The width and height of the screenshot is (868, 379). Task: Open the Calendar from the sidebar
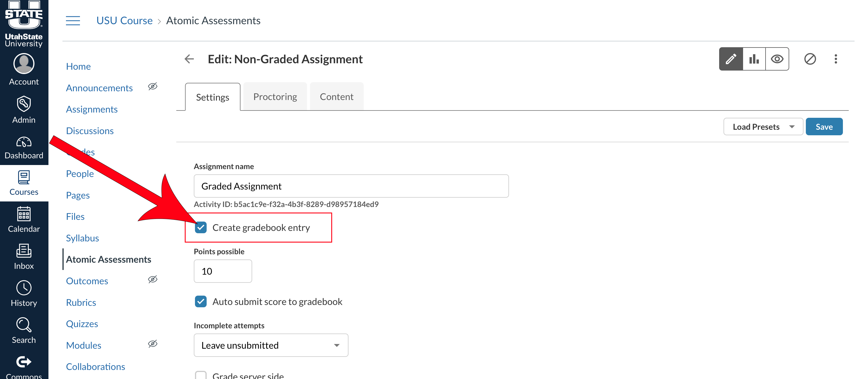tap(24, 219)
